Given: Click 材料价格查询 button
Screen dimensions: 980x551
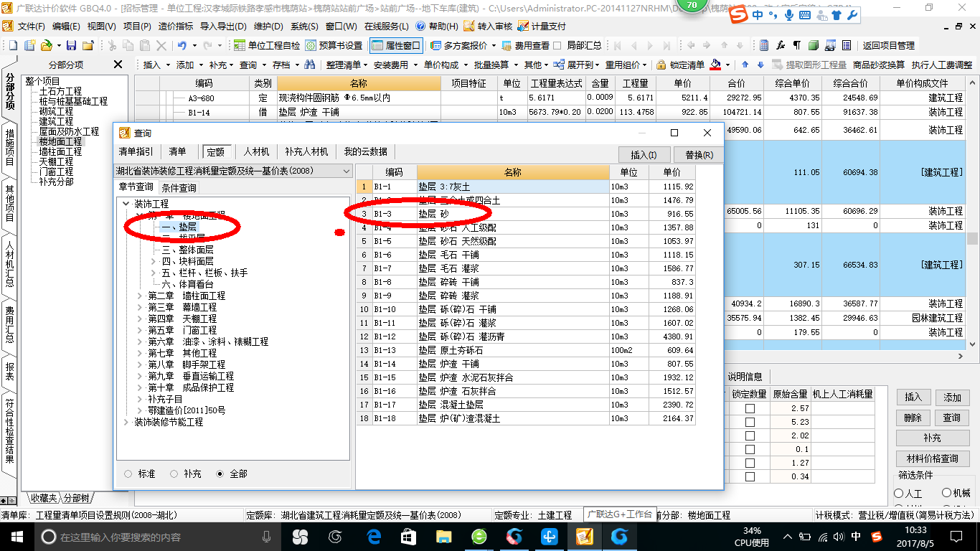Looking at the screenshot, I should pos(932,458).
